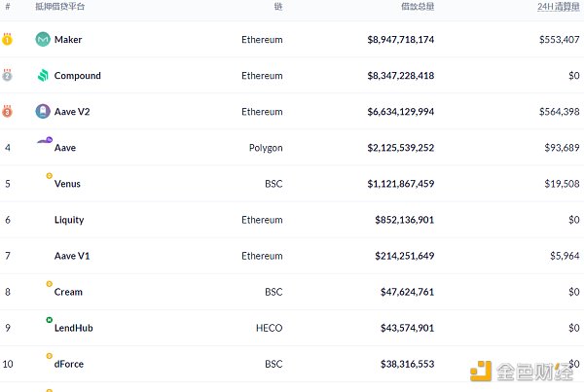Click Maker's $8,947,718,174 borrow value
Viewport: 584px width, 392px height.
pyautogui.click(x=401, y=40)
